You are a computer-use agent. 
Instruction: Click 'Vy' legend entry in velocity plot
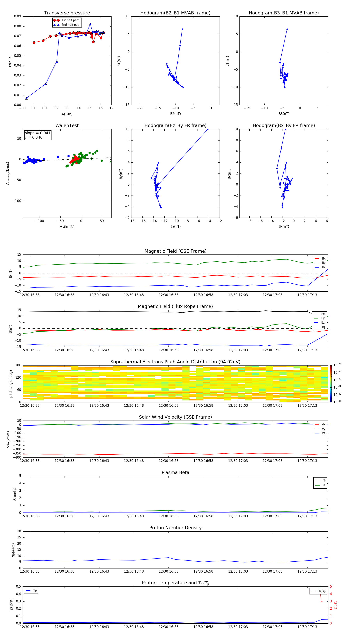[320, 429]
